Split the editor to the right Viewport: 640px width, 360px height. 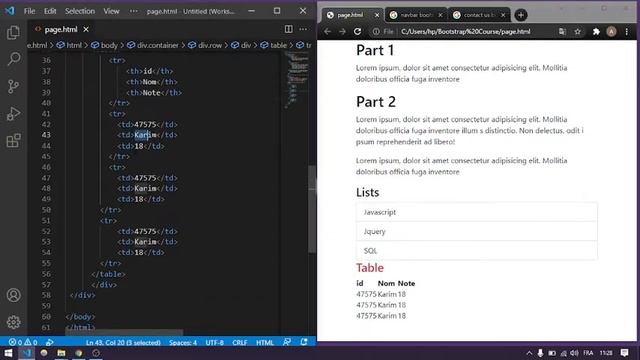click(x=289, y=29)
